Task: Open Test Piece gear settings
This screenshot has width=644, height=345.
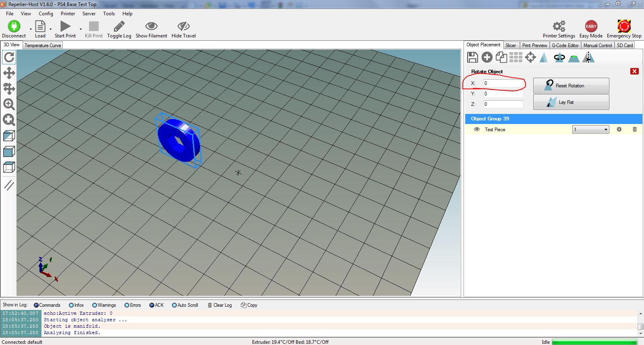Action: click(x=619, y=130)
